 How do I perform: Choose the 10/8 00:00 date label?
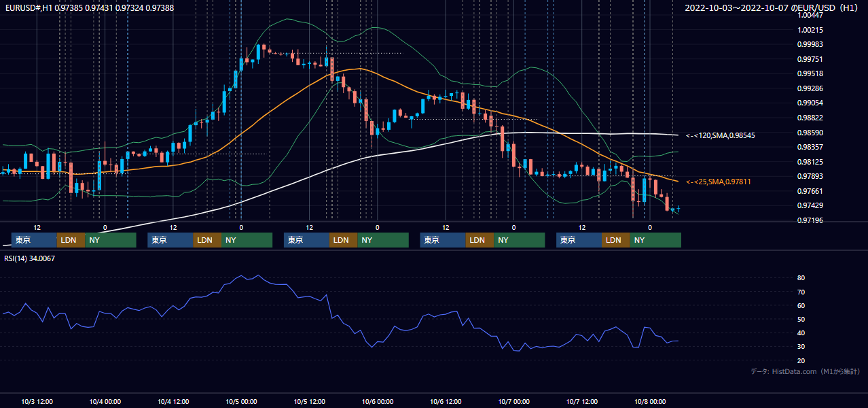tap(650, 401)
